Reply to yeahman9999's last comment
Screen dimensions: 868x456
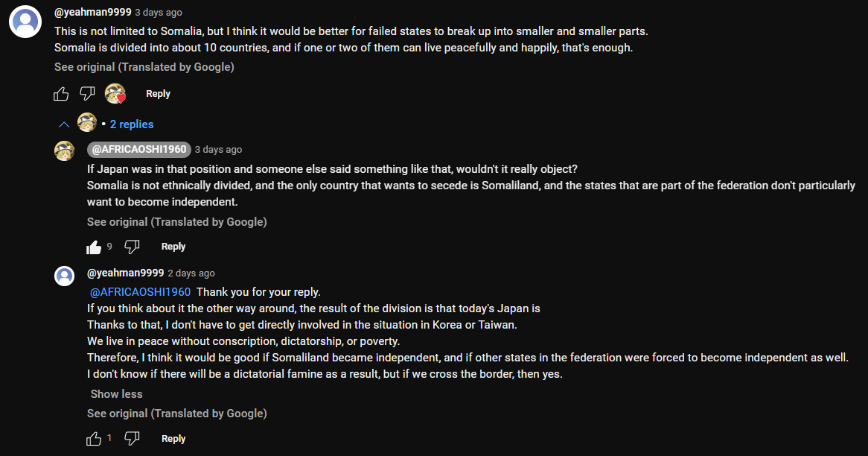(173, 439)
